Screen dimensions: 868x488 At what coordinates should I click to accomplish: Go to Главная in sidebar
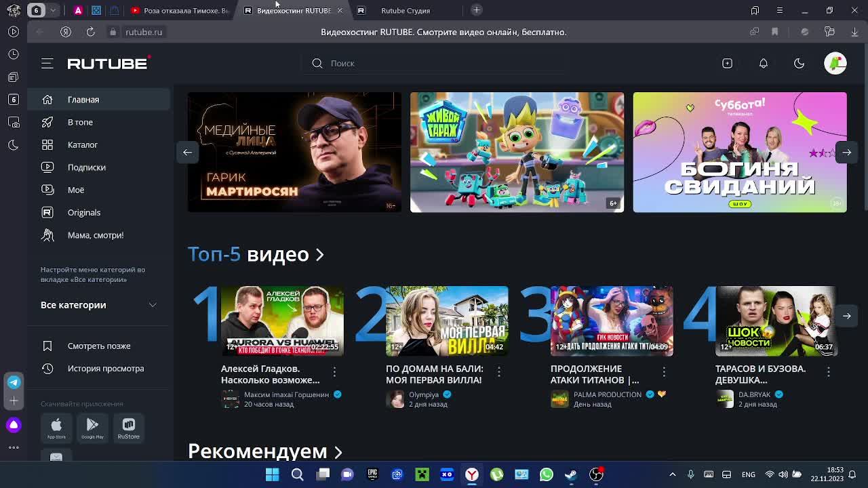pos(98,100)
